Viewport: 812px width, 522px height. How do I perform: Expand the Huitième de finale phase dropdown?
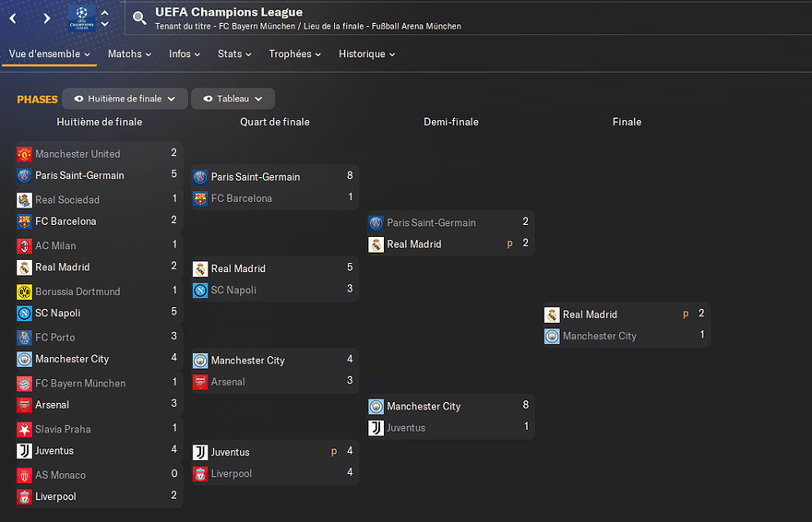coord(125,99)
